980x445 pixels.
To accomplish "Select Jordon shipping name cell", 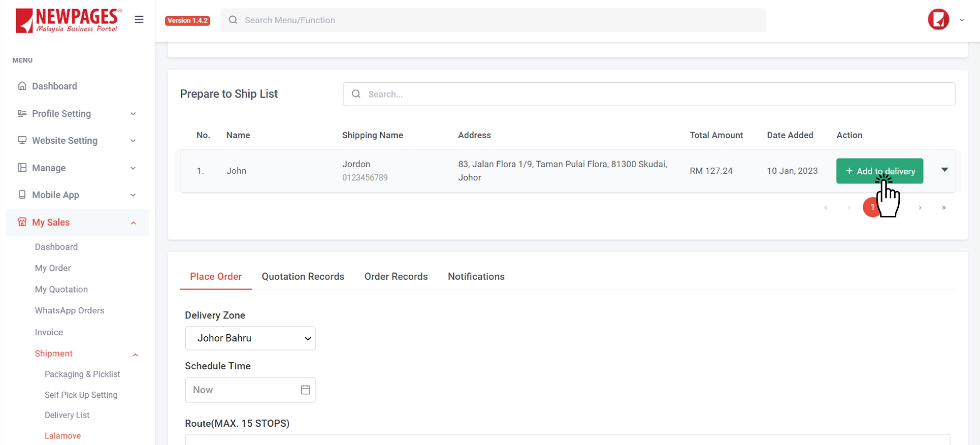I will coord(356,164).
